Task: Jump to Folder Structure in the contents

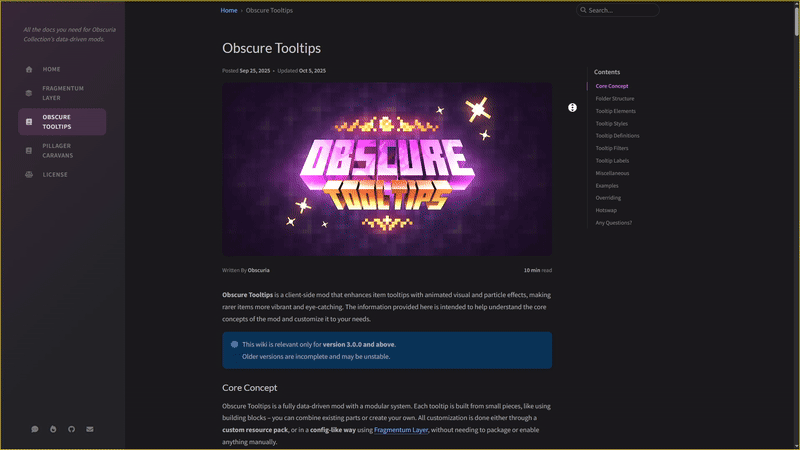Action: (614, 99)
